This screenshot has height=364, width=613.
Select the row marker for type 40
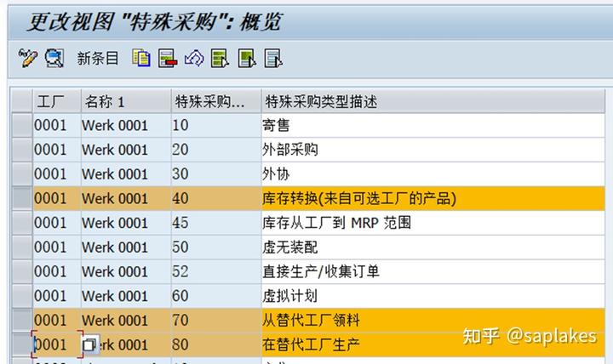21,198
